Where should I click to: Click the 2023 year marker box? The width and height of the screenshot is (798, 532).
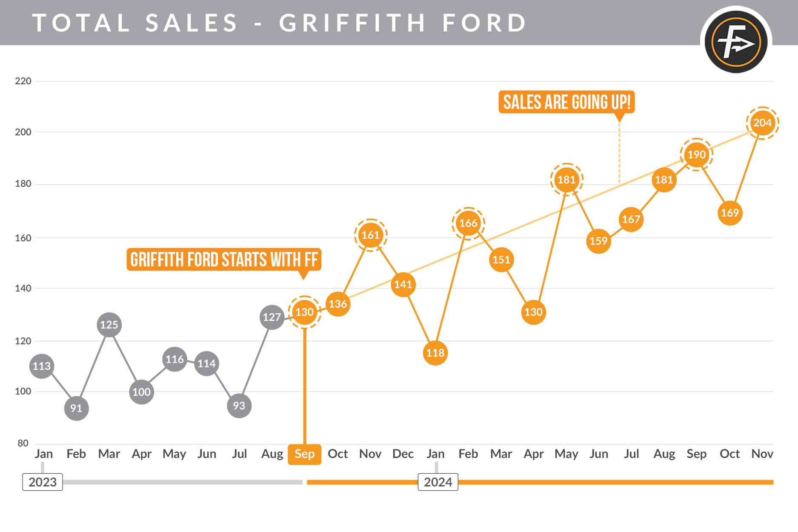[43, 482]
